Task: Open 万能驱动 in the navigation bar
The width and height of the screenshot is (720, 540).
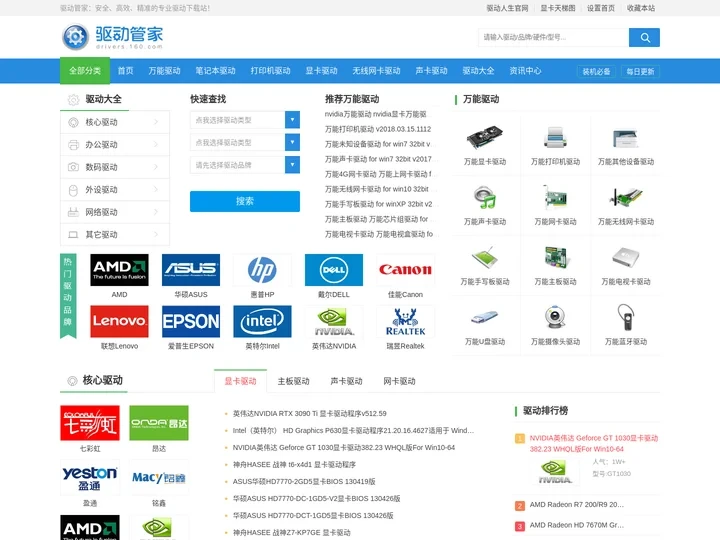Action: [x=164, y=71]
